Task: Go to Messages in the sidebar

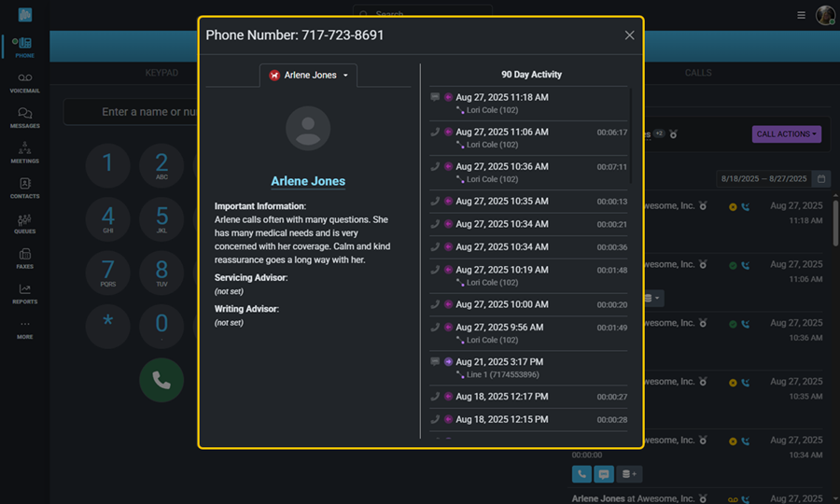Action: (x=24, y=117)
